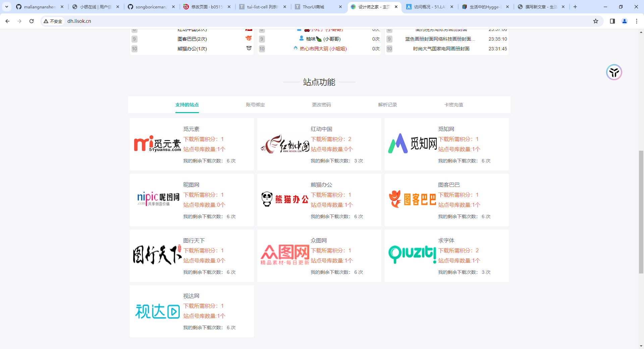Click the 红动中国 logo image

(x=285, y=144)
